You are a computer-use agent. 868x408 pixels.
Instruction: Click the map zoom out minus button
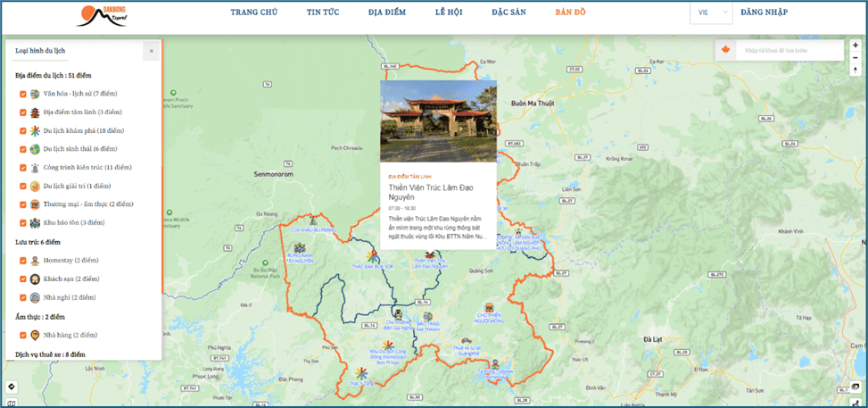(x=856, y=57)
